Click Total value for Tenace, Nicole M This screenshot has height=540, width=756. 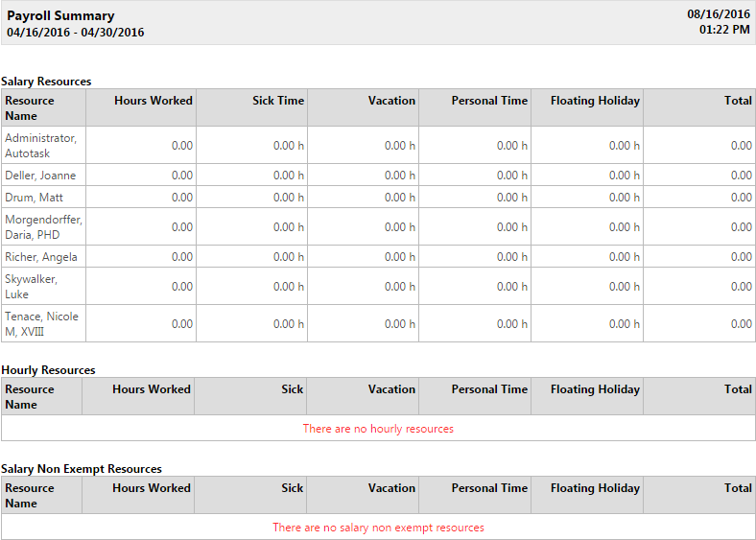741,324
